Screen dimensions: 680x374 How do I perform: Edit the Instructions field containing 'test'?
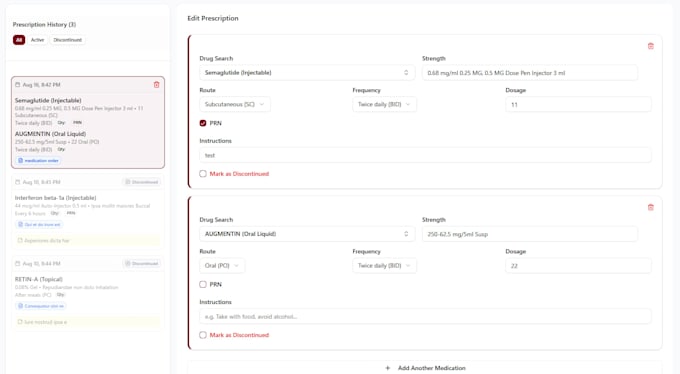pos(425,155)
